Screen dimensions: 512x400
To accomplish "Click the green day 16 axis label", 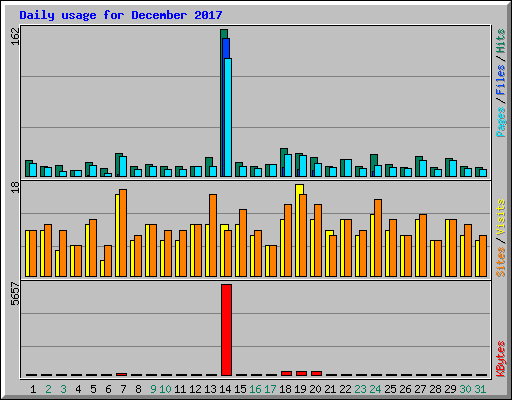I will (255, 389).
